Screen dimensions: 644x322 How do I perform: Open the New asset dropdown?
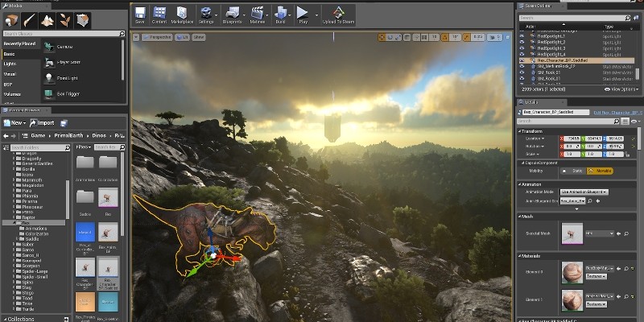coord(14,123)
